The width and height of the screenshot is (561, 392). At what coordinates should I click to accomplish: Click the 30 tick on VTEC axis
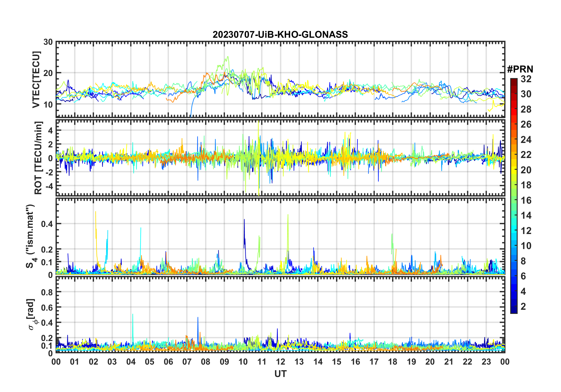tap(48, 42)
